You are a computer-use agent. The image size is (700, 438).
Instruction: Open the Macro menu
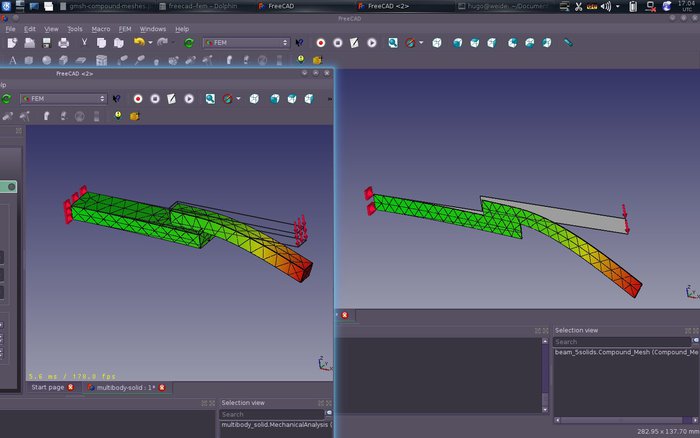[101, 29]
